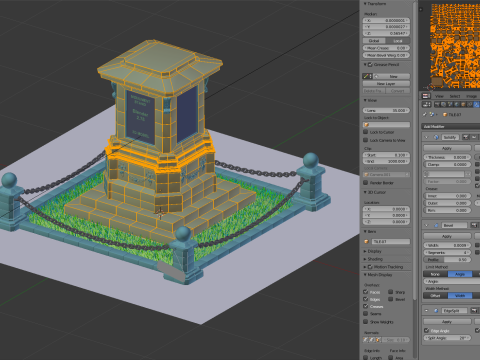480x360 pixels.
Task: Switch to the Constraints properties tab icon
Action: click(x=470, y=104)
